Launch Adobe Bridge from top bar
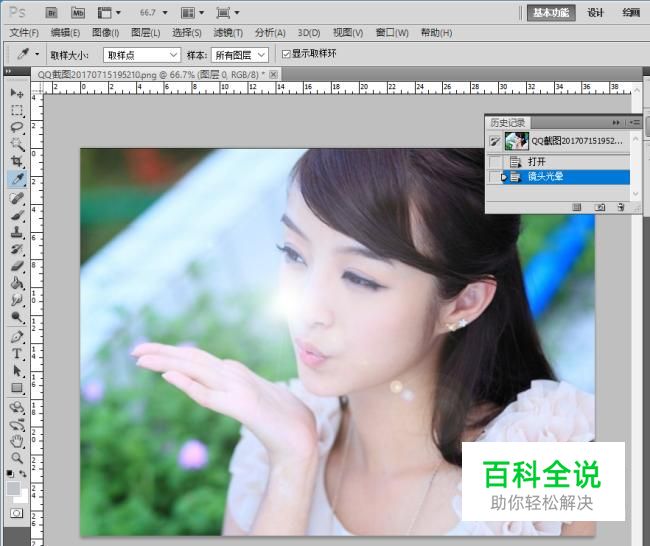This screenshot has height=546, width=650. click(x=51, y=13)
